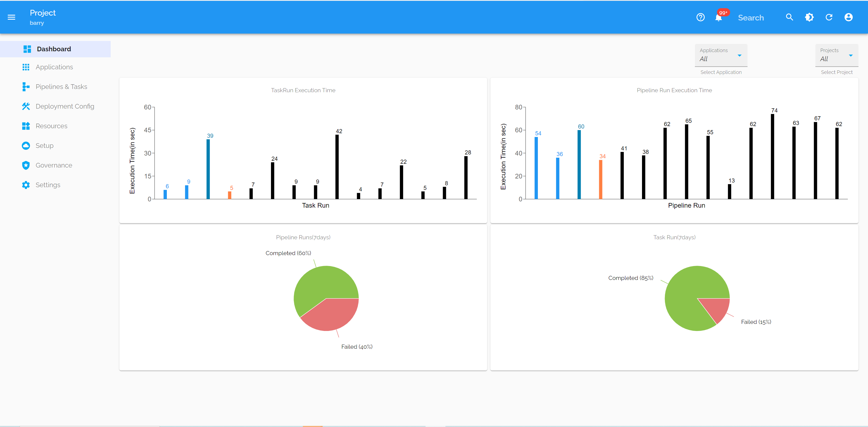Screen dimensions: 868x427
Task: Open the Settings sidebar entry
Action: click(x=48, y=185)
